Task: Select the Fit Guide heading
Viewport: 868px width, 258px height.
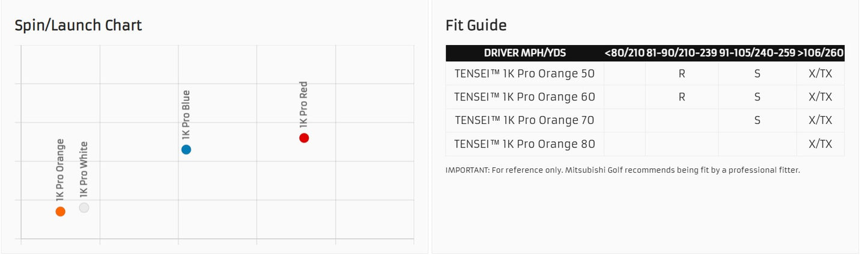Action: [476, 25]
